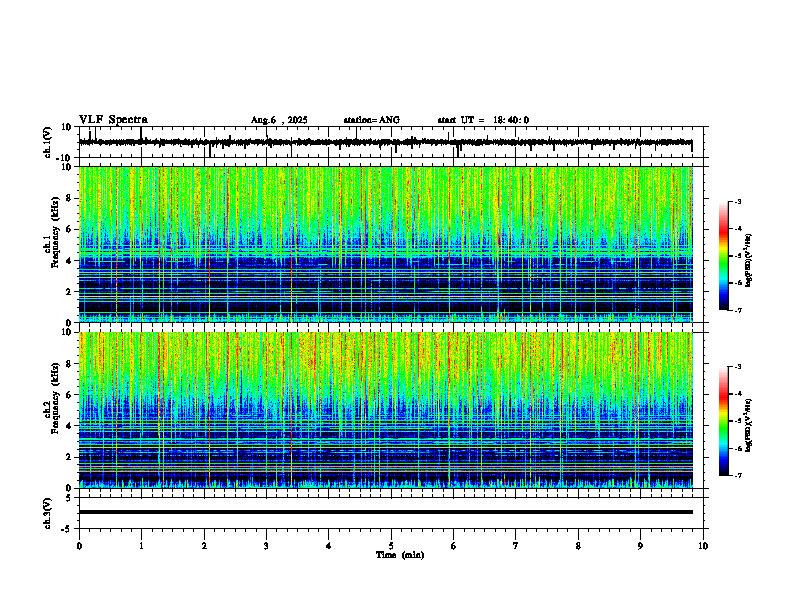The height and width of the screenshot is (612, 792).
Task: Click time-axis tick label "3" at bottom
Action: click(266, 546)
